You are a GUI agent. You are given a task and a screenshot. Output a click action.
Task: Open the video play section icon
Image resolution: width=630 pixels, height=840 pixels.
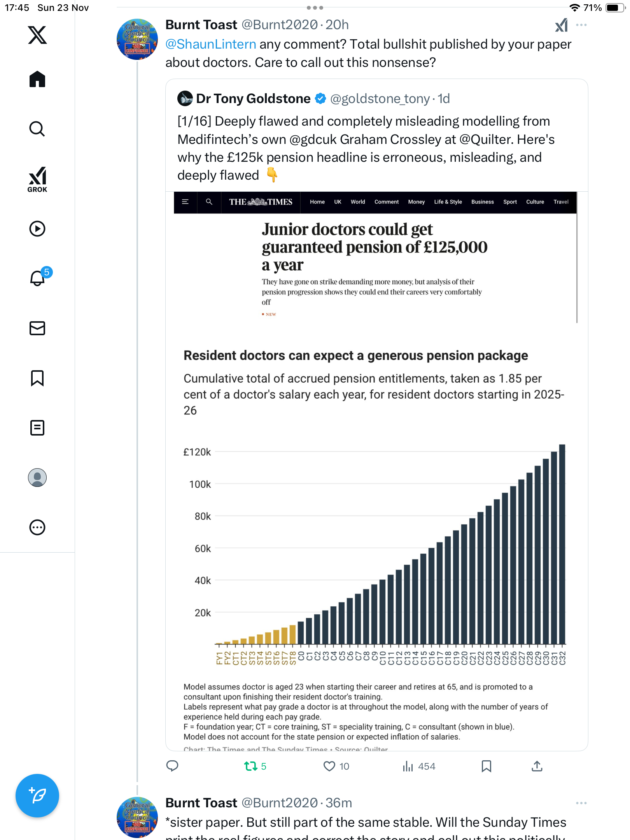[37, 229]
